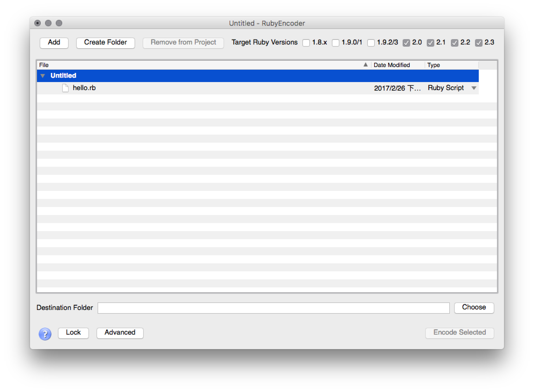Click the hello.rb file document icon
Screen dimensions: 534x392
click(65, 88)
